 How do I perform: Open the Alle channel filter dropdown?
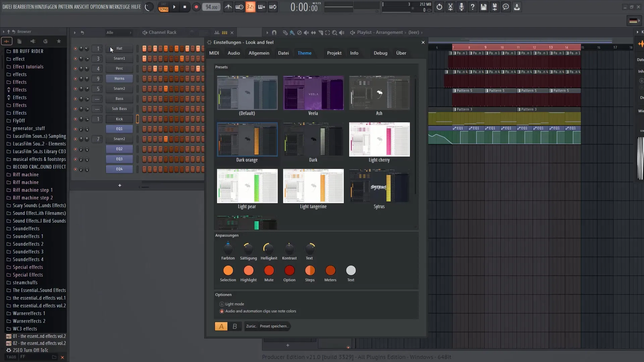(x=119, y=33)
